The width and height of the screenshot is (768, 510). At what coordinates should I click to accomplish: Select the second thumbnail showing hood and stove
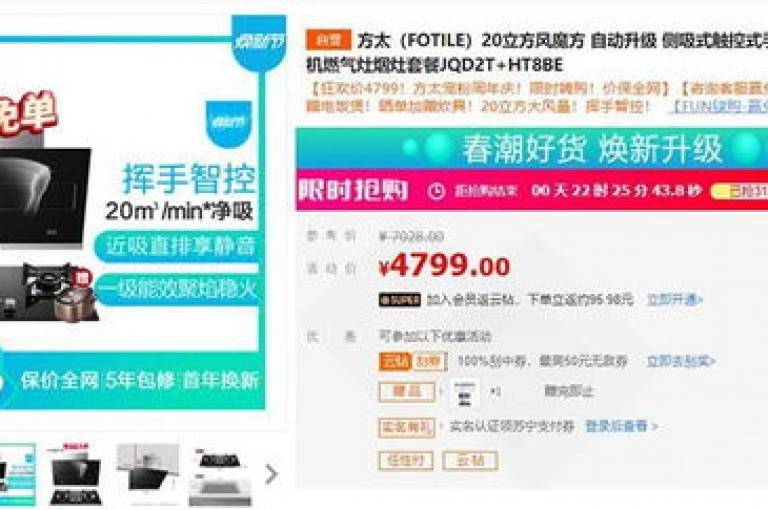tap(76, 474)
